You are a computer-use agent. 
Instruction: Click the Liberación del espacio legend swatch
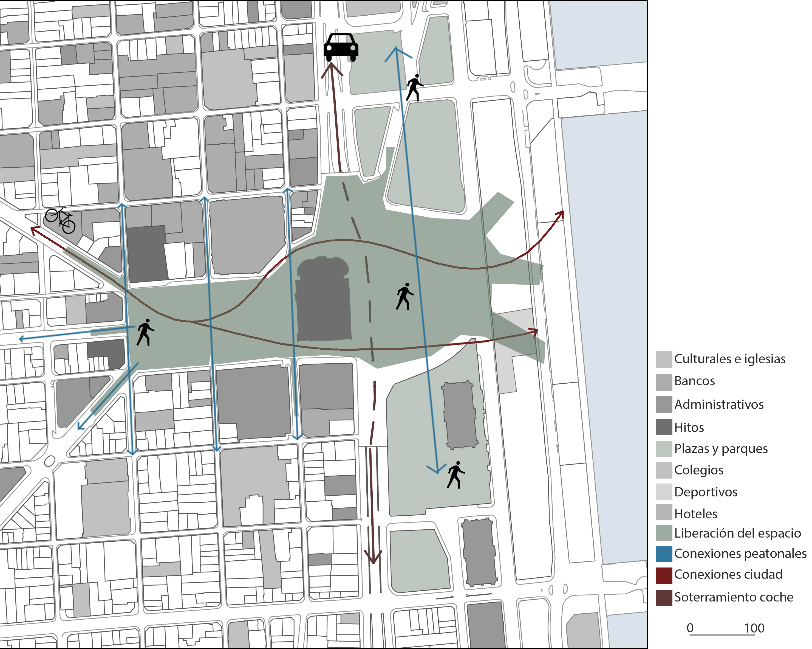click(664, 533)
